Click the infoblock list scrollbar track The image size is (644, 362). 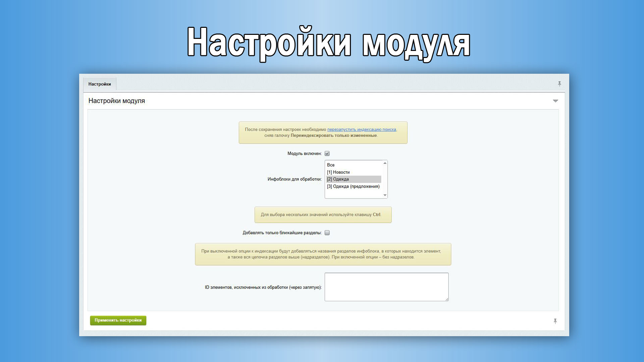pos(385,179)
